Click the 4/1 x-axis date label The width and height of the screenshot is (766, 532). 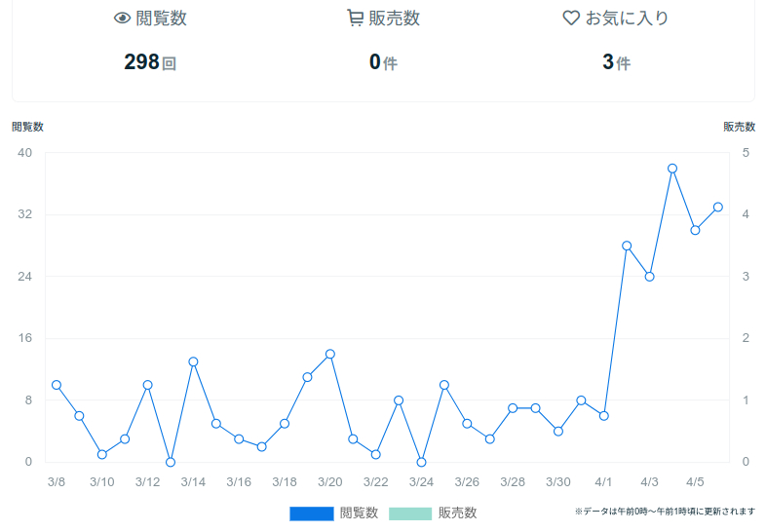(604, 482)
